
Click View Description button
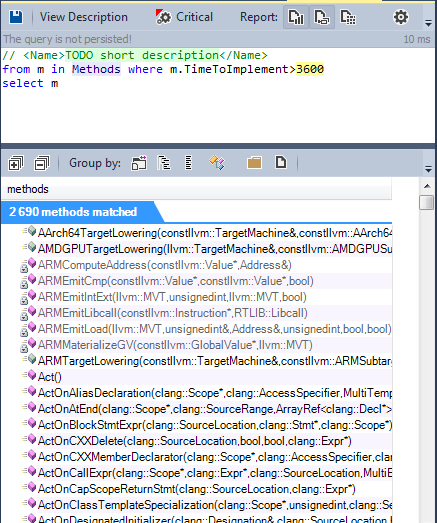click(x=84, y=17)
